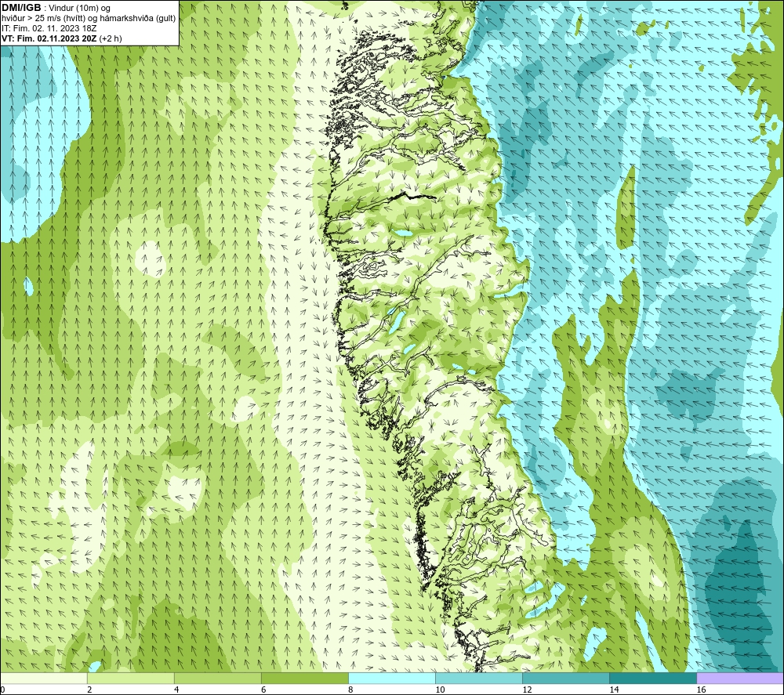This screenshot has width=784, height=695.
Task: Click the 10–12 m/s teal legend segment
Action: click(x=479, y=679)
